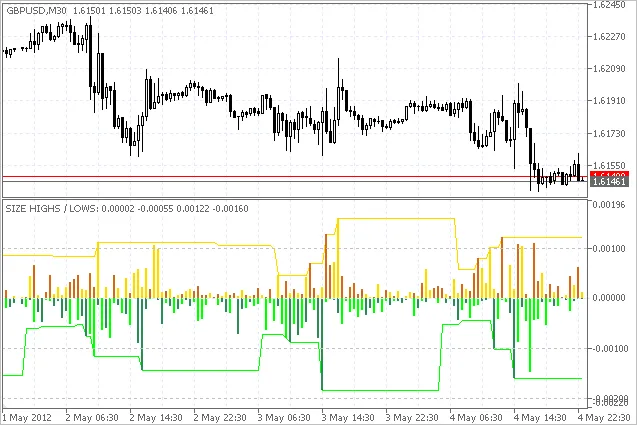Click the 1.61730 price scale label
The height and width of the screenshot is (425, 637).
tap(609, 134)
